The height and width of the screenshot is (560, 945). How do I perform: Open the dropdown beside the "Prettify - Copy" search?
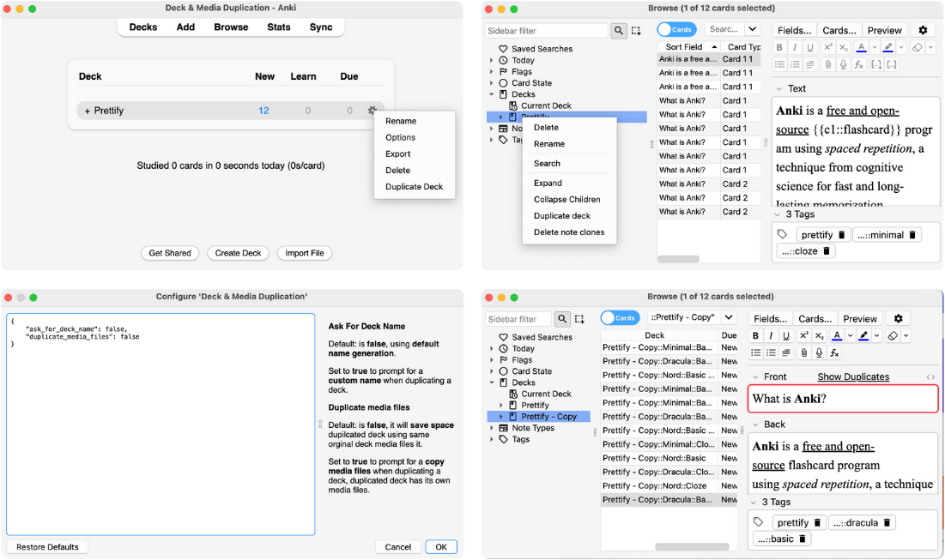[x=729, y=318]
